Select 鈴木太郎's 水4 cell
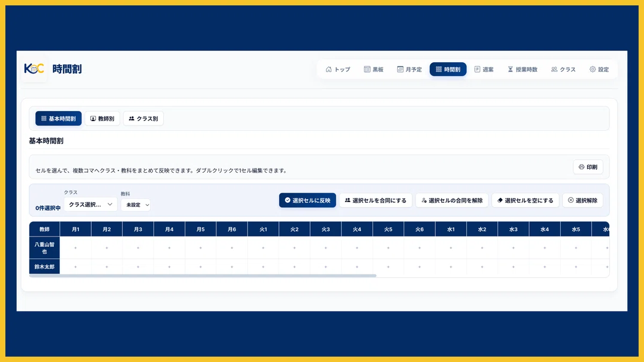Screen dimensions: 644x362 tap(545, 267)
